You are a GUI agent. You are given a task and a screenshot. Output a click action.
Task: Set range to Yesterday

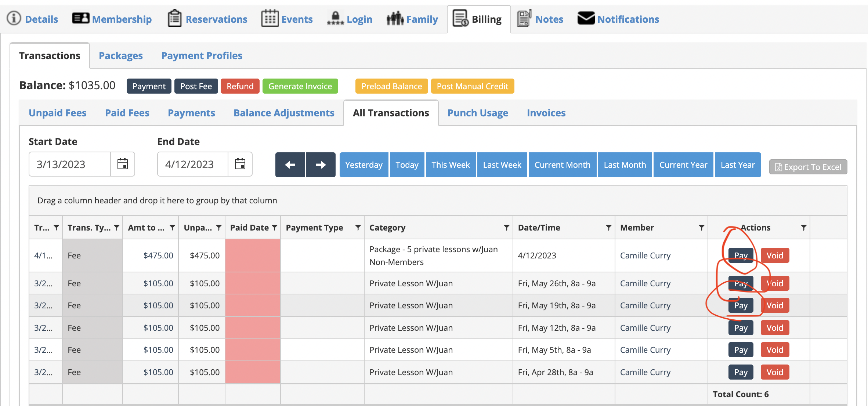pos(364,165)
